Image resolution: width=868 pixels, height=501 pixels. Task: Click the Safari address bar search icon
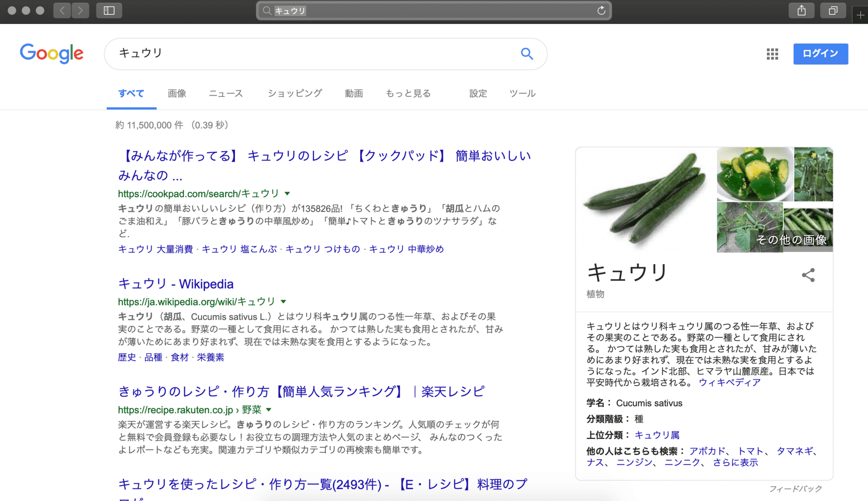coord(267,11)
